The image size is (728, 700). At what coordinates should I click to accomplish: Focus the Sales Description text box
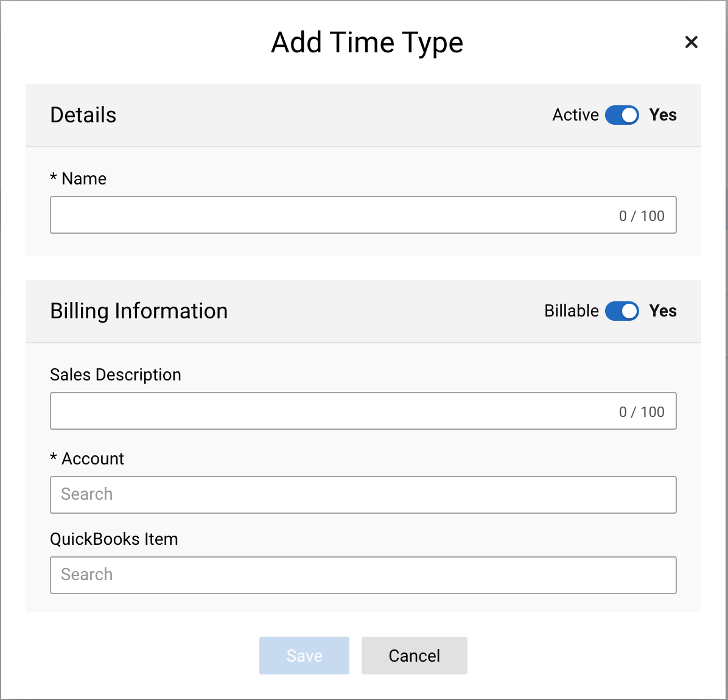(363, 411)
